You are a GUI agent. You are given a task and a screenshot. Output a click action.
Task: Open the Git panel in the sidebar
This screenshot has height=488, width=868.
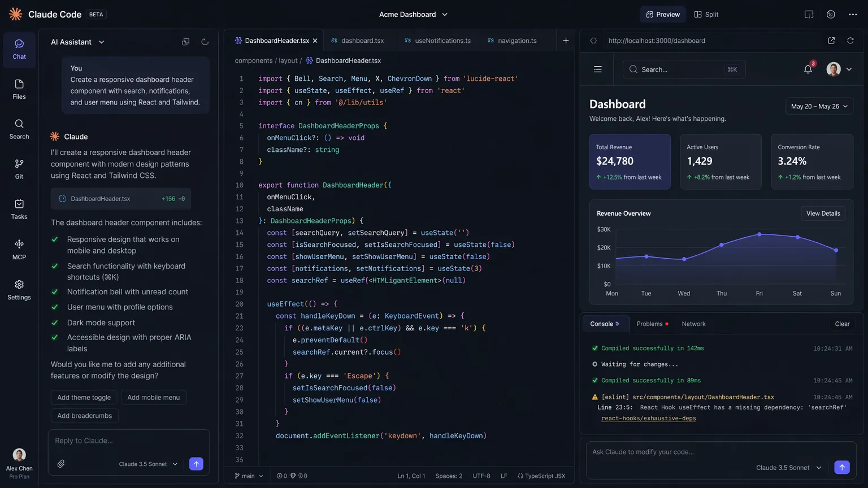pos(19,168)
